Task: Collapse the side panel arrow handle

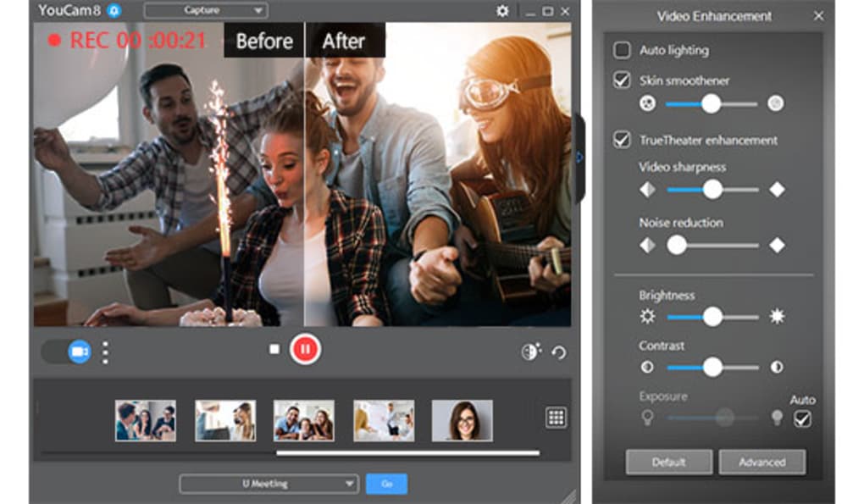Action: click(x=579, y=157)
